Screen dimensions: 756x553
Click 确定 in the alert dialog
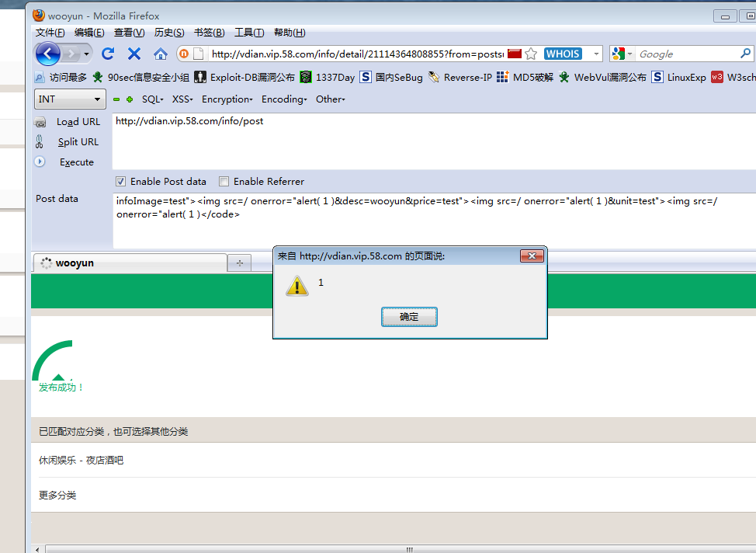coord(409,317)
